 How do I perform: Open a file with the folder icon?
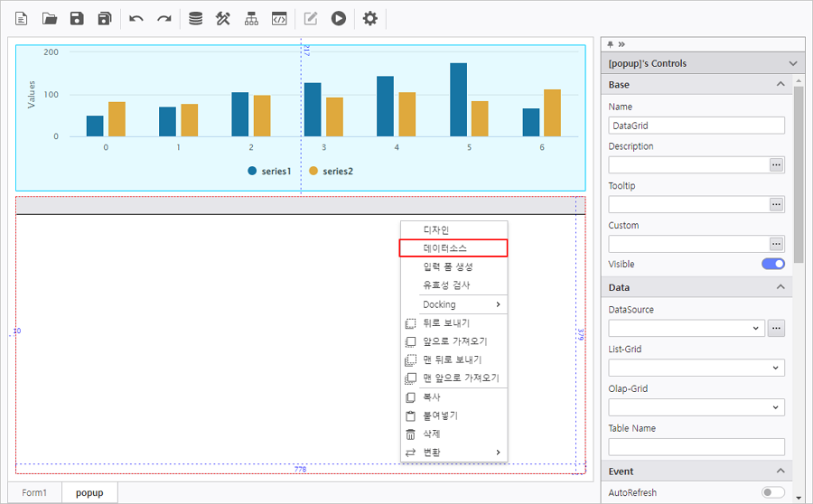click(50, 18)
